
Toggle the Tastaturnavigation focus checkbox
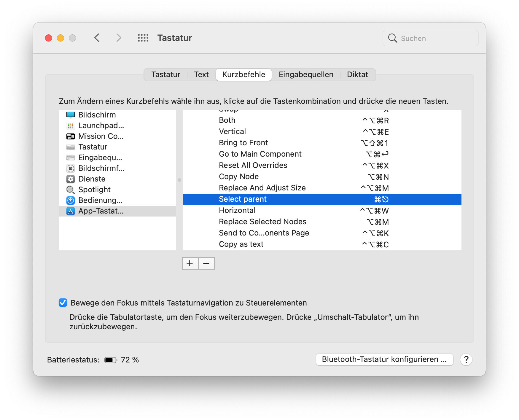coord(63,303)
